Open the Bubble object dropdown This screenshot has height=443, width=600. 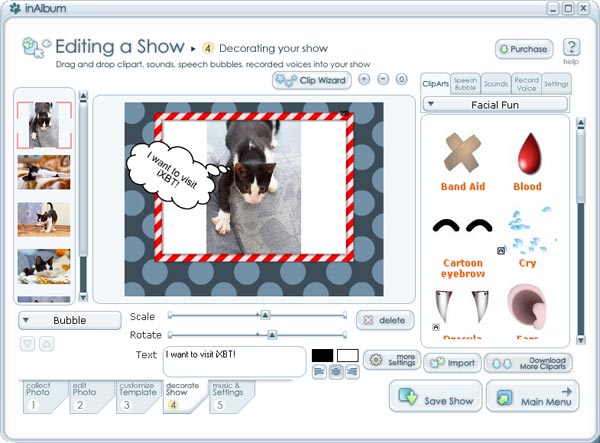click(70, 320)
